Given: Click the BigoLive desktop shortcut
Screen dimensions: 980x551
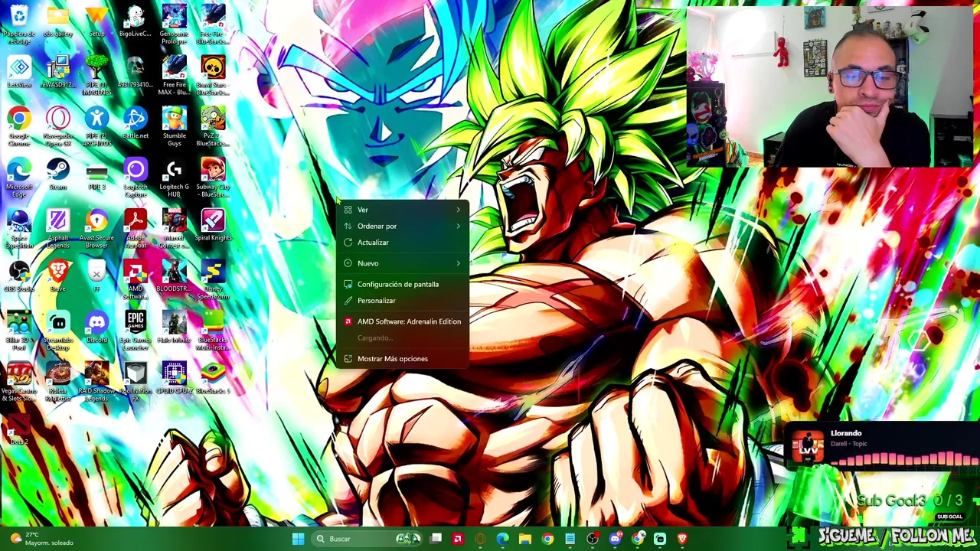Looking at the screenshot, I should [x=136, y=21].
